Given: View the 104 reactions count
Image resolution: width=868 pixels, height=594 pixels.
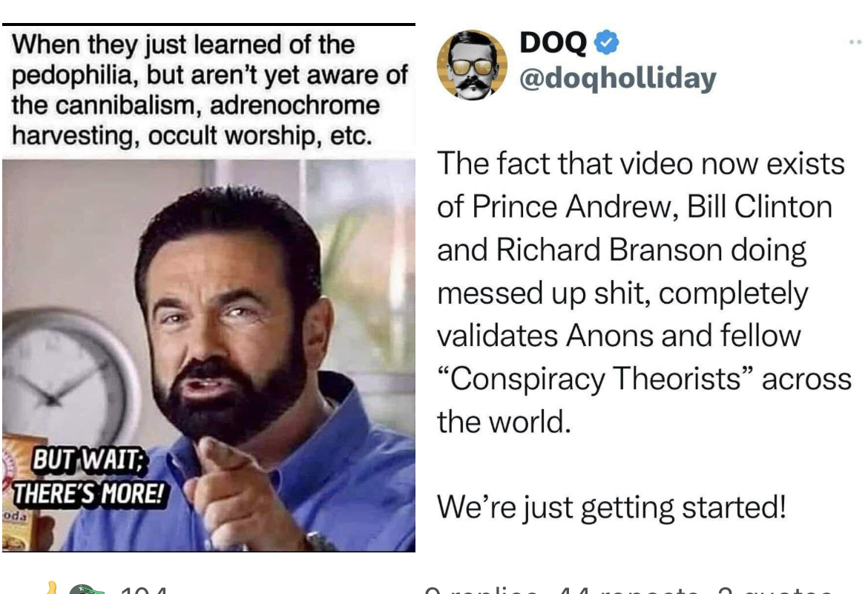Looking at the screenshot, I should tap(143, 590).
